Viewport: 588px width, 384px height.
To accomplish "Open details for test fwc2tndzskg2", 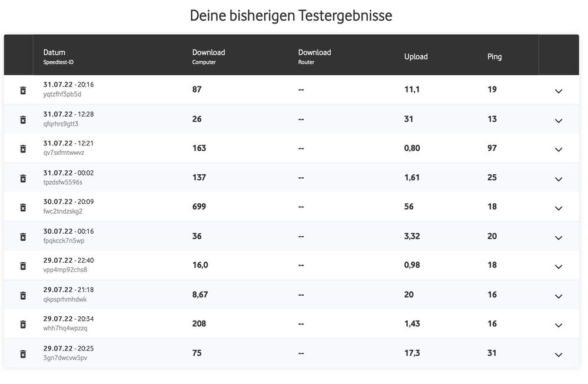I will tap(559, 208).
